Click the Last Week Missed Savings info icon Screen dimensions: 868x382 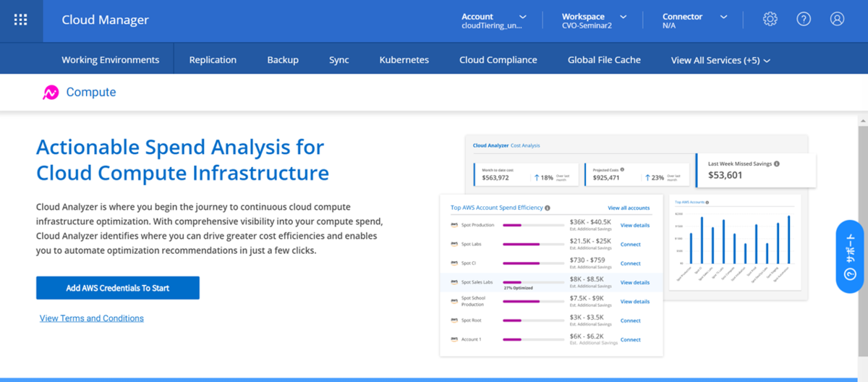click(777, 164)
